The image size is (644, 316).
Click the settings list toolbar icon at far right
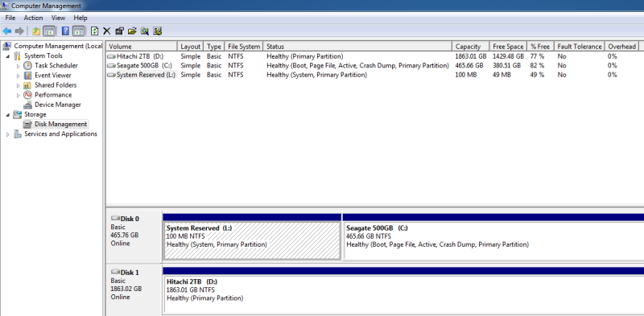click(157, 31)
